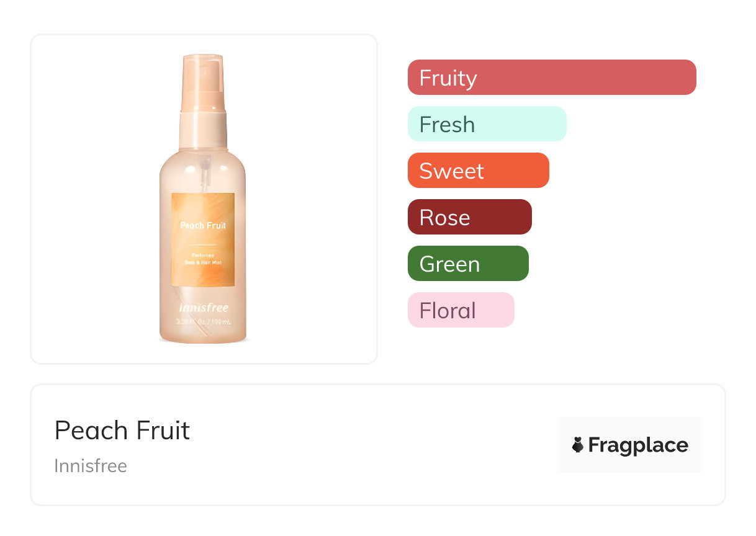The width and height of the screenshot is (756, 536).
Task: Click the Peach Fruit product title
Action: tap(122, 431)
